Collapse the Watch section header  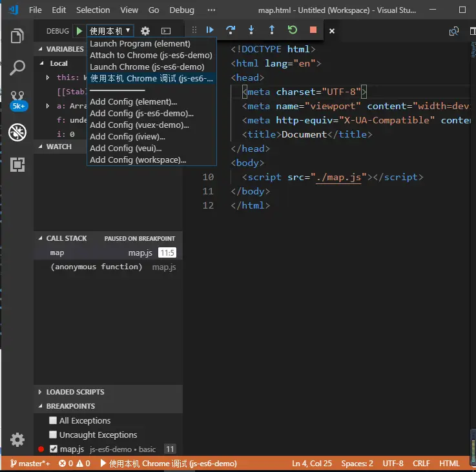(x=59, y=147)
